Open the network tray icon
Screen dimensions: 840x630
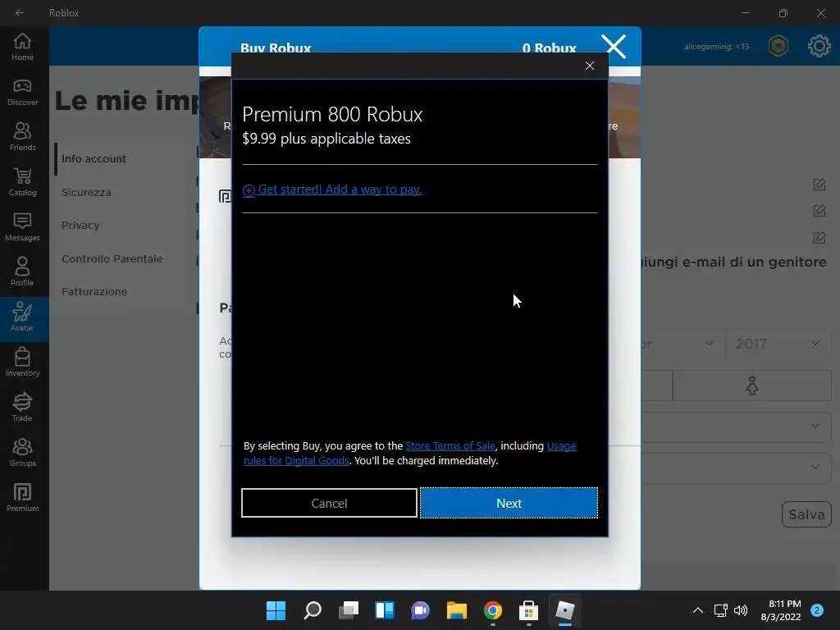click(720, 610)
